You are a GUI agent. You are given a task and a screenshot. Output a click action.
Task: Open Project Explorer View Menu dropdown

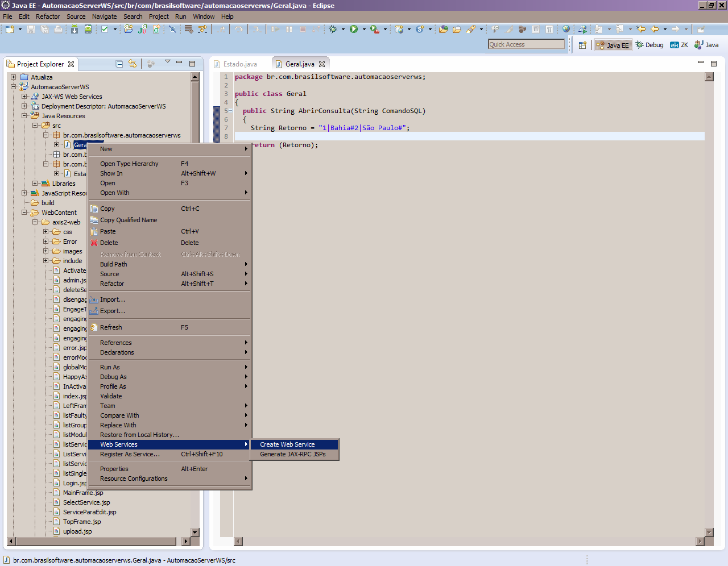point(168,62)
